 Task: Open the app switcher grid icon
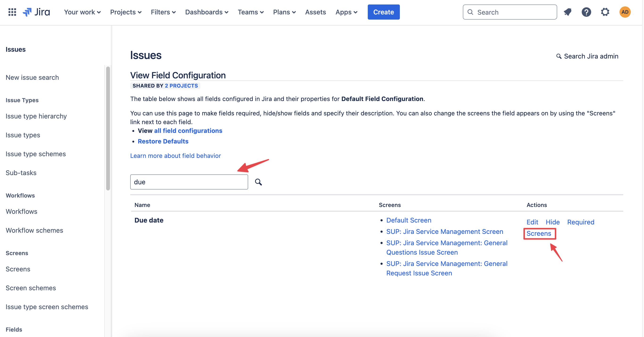pyautogui.click(x=12, y=12)
